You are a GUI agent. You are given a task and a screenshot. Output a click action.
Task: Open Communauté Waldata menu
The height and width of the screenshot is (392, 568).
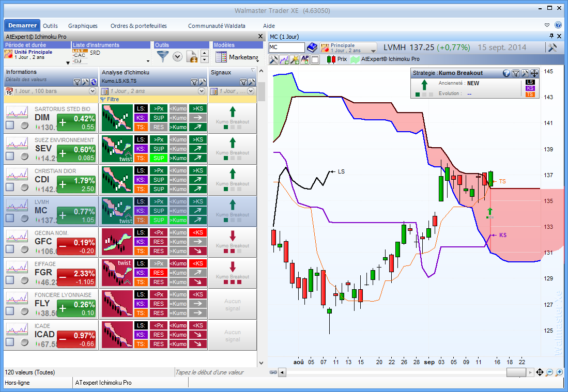(x=217, y=26)
